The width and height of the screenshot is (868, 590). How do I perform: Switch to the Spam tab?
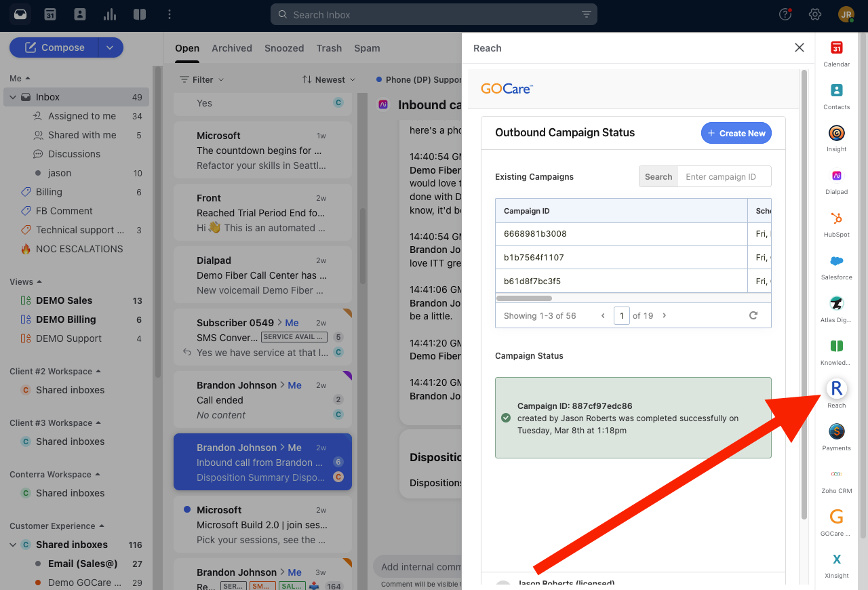367,48
